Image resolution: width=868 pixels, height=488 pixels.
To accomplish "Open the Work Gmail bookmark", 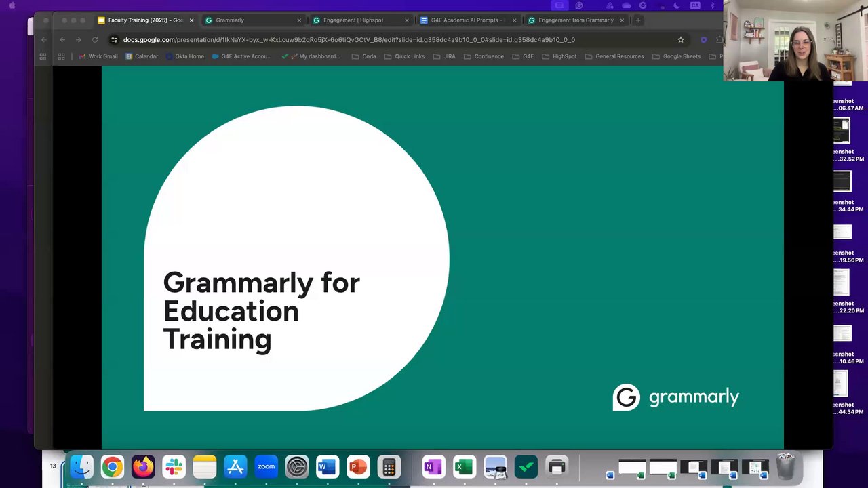I will [98, 56].
